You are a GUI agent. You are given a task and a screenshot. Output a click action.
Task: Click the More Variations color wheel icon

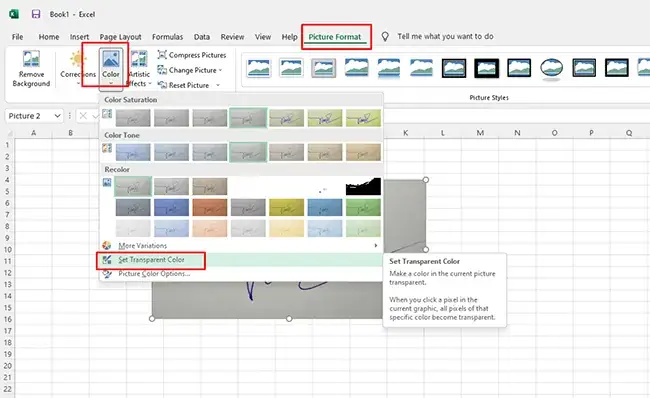[107, 245]
